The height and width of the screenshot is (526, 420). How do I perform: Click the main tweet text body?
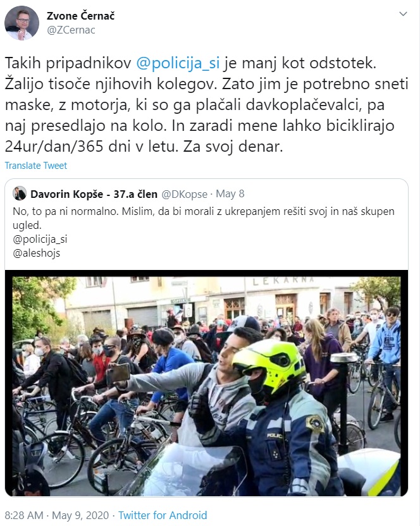(x=206, y=105)
